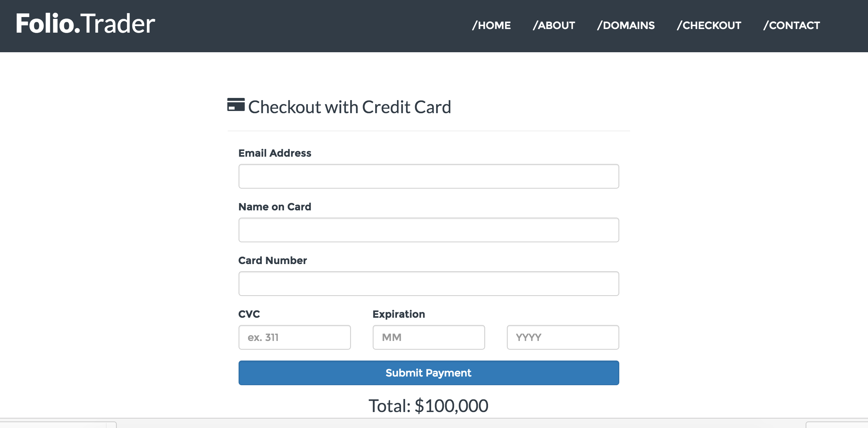Click the Name on Card label
Viewport: 868px width, 428px height.
pos(275,207)
